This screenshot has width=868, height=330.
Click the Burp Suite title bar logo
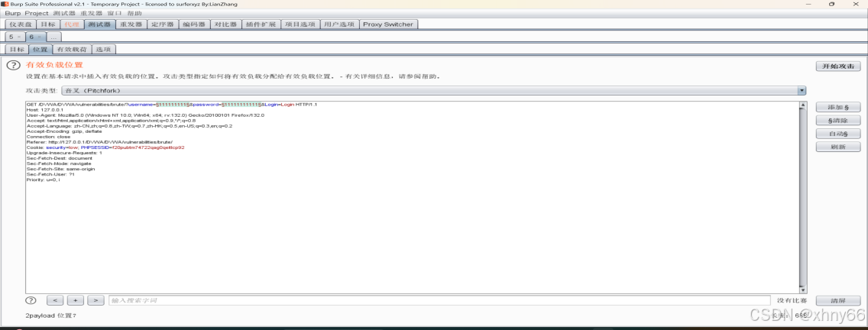coord(5,4)
